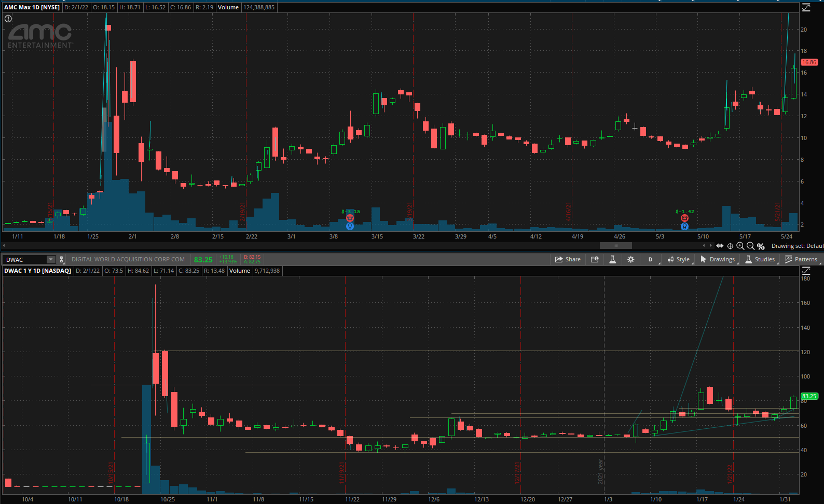Open the Studies menu
The height and width of the screenshot is (504, 824).
tap(761, 259)
